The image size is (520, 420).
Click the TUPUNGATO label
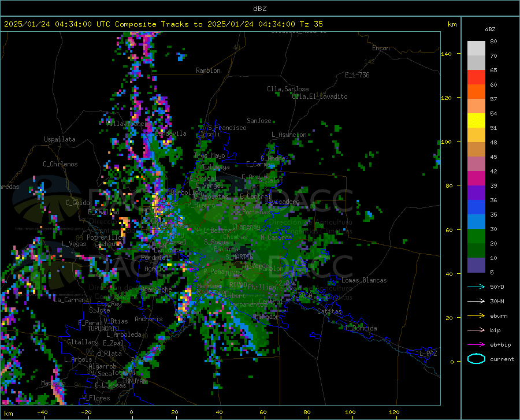pos(103,329)
